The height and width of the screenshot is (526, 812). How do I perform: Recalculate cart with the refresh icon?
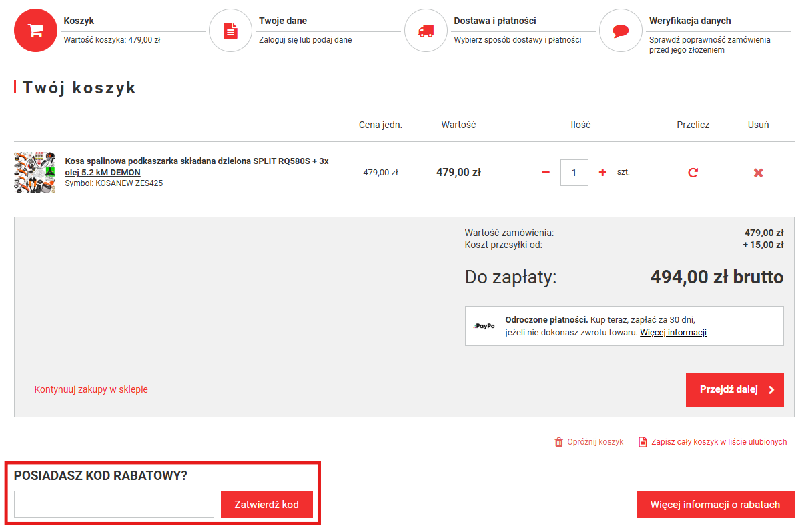(x=693, y=173)
